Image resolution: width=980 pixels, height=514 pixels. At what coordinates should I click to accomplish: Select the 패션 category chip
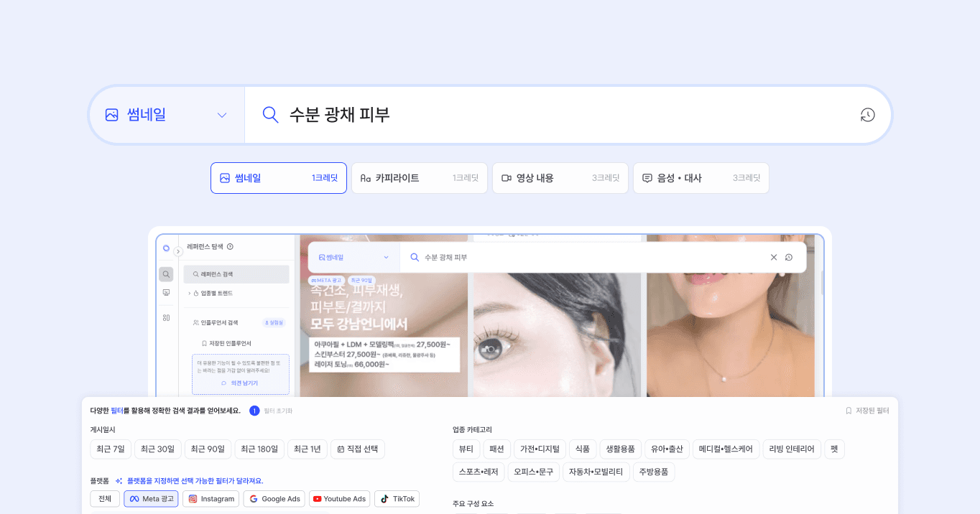pos(497,449)
